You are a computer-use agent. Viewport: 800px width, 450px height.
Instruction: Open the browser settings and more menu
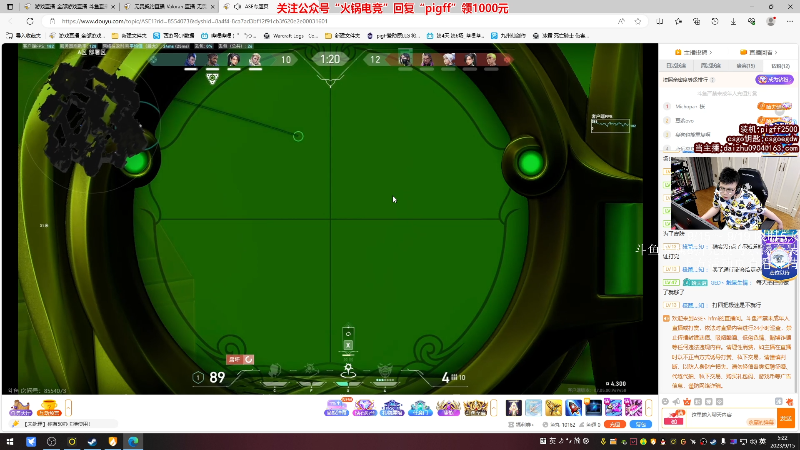click(790, 21)
